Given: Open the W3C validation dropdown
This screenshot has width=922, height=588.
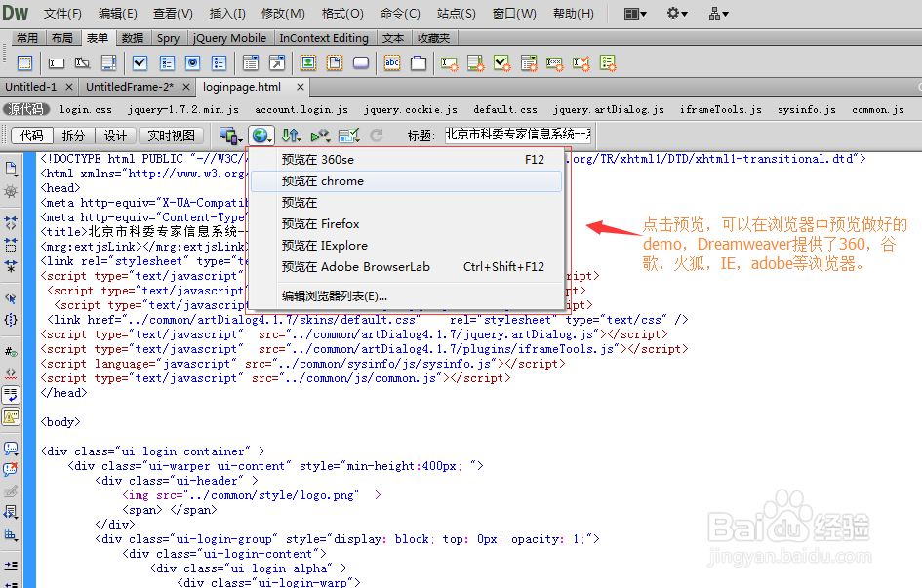Looking at the screenshot, I should click(320, 136).
